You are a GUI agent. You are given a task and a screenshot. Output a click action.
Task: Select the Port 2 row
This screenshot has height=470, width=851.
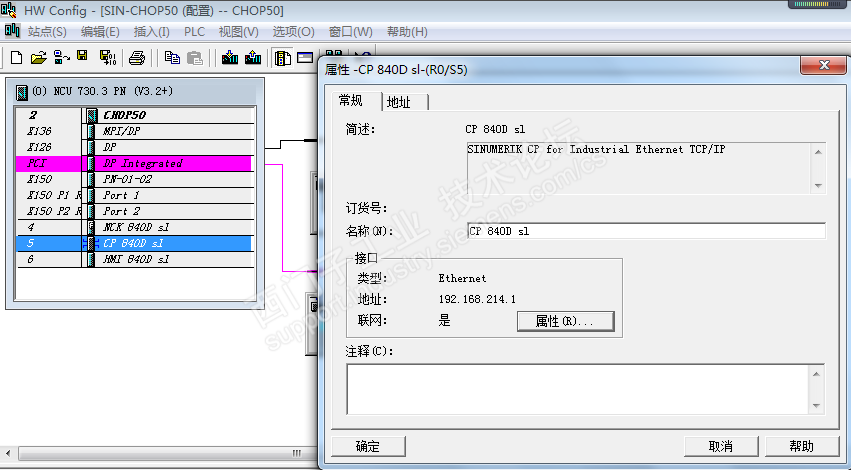(135, 211)
